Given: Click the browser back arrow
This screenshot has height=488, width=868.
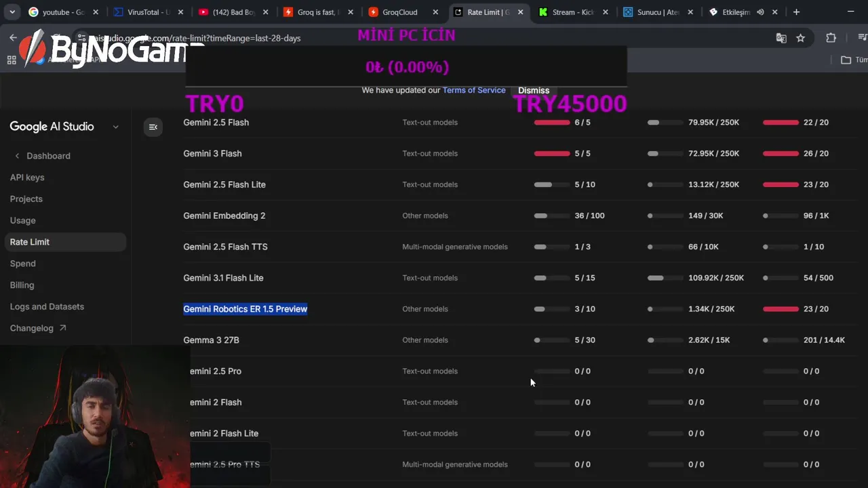Looking at the screenshot, I should (x=13, y=38).
